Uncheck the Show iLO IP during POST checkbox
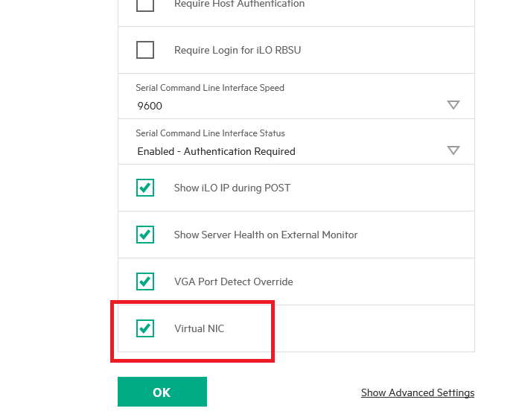 pos(145,188)
